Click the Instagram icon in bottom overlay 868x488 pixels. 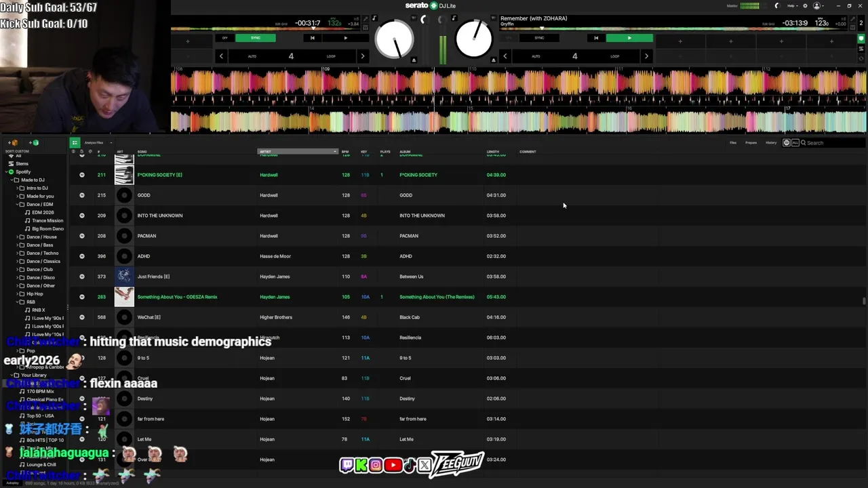coord(376,465)
